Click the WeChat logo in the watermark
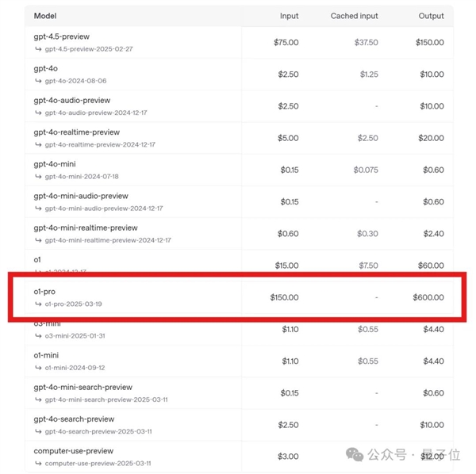476x474 pixels. [355, 455]
